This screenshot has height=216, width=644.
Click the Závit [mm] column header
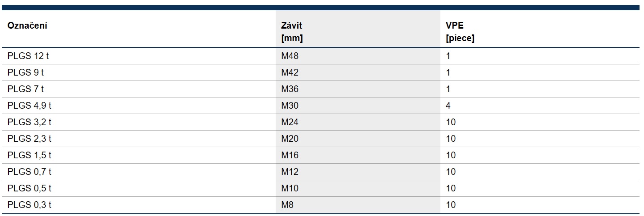(292, 32)
